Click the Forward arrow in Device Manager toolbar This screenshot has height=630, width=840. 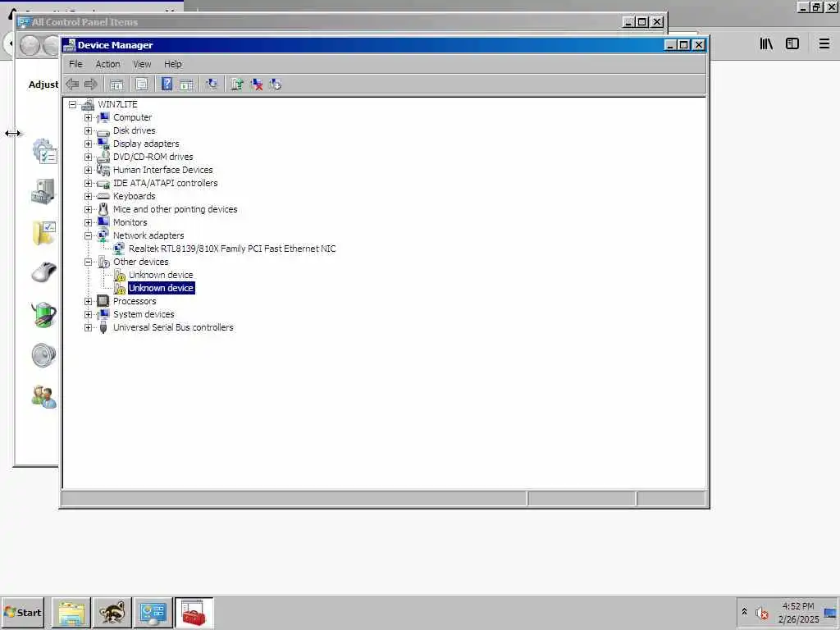click(x=90, y=84)
